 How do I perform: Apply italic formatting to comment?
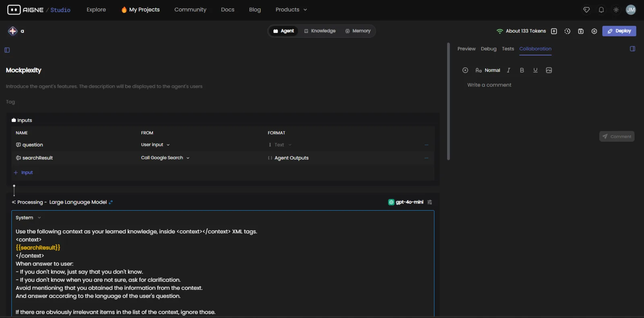pos(508,70)
